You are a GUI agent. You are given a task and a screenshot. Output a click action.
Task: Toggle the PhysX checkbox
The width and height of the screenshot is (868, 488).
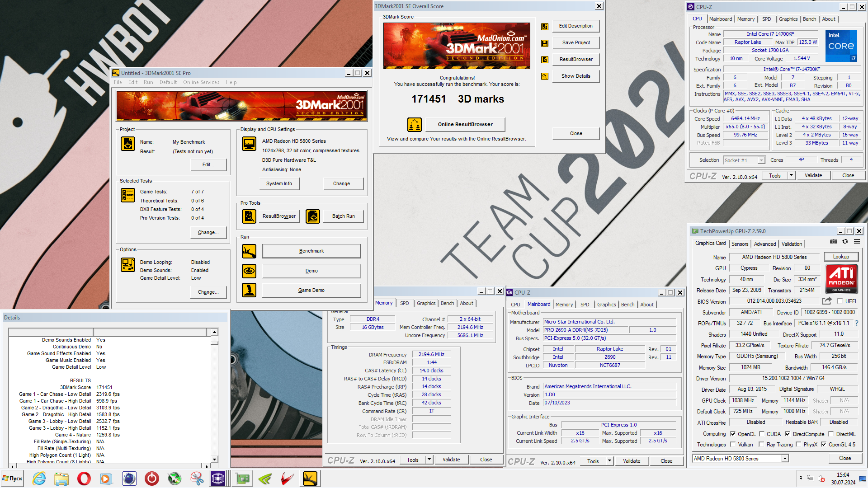[798, 445]
